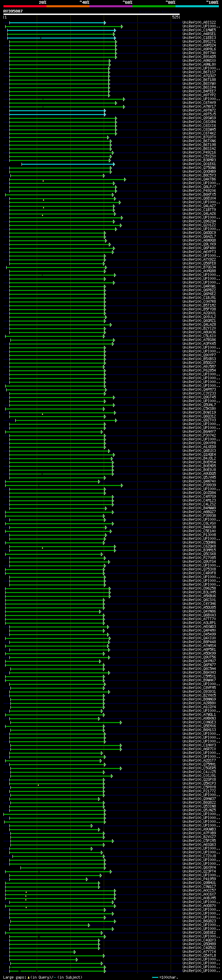Select hit UniRef100_P39939
Image resolution: width=222 pixels, height=980 pixels.
click(199, 485)
